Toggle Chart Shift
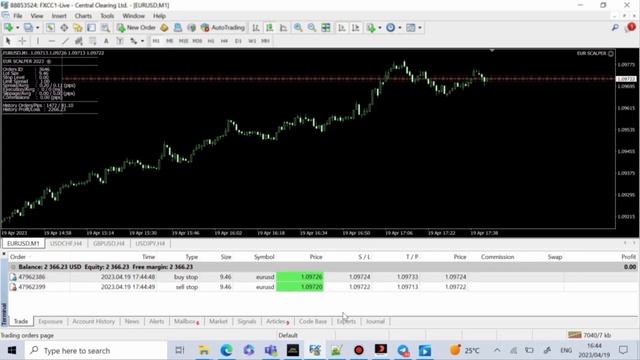Viewport: 640px width, 360px height. pyautogui.click(x=356, y=28)
